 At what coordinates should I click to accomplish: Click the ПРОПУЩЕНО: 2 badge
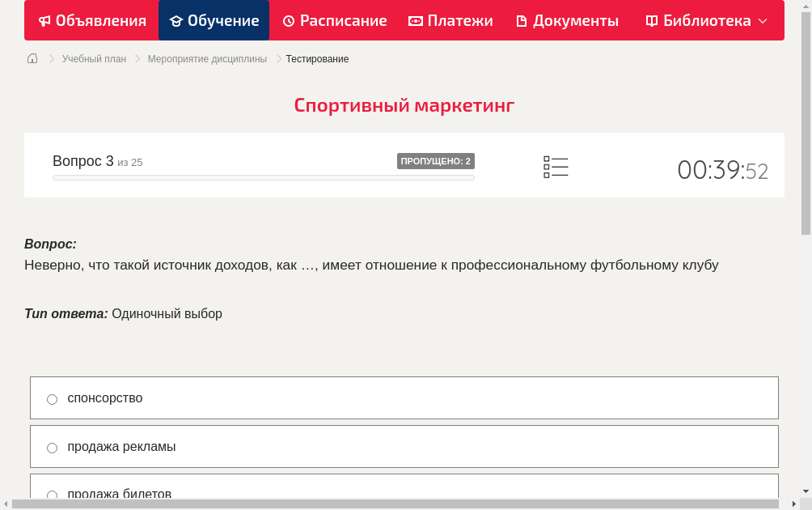pos(437,160)
